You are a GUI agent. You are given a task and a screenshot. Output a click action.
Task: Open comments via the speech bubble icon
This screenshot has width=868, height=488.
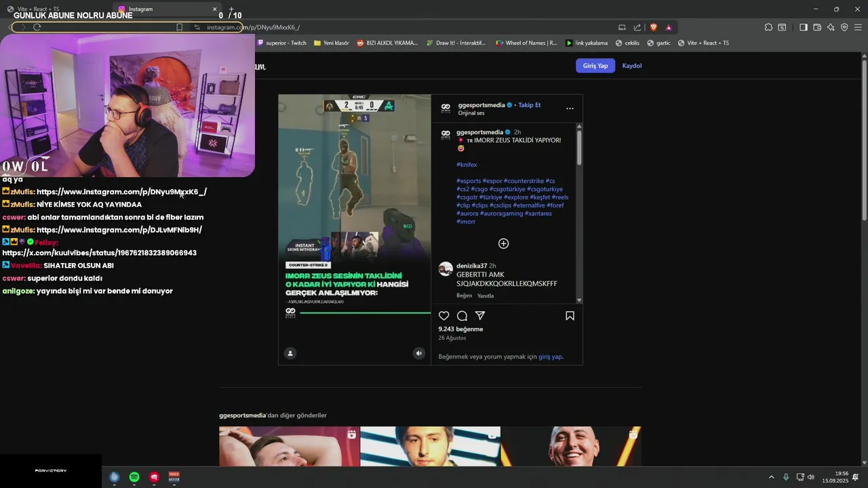(x=462, y=316)
